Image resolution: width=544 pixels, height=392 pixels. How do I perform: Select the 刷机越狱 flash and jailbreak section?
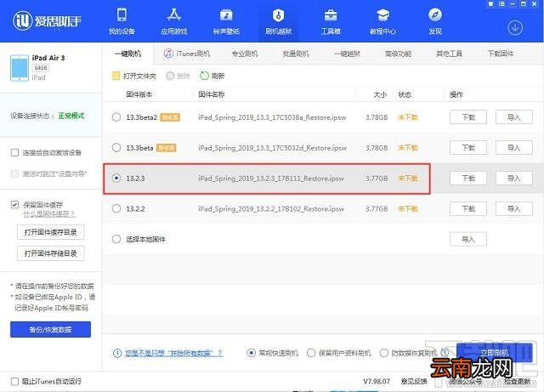point(278,21)
